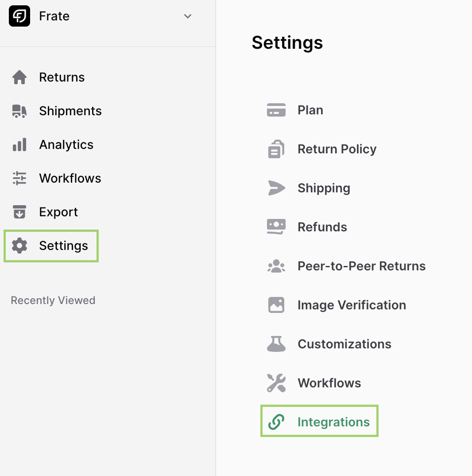
Task: Navigate to Workflows under Settings list
Action: 329,383
